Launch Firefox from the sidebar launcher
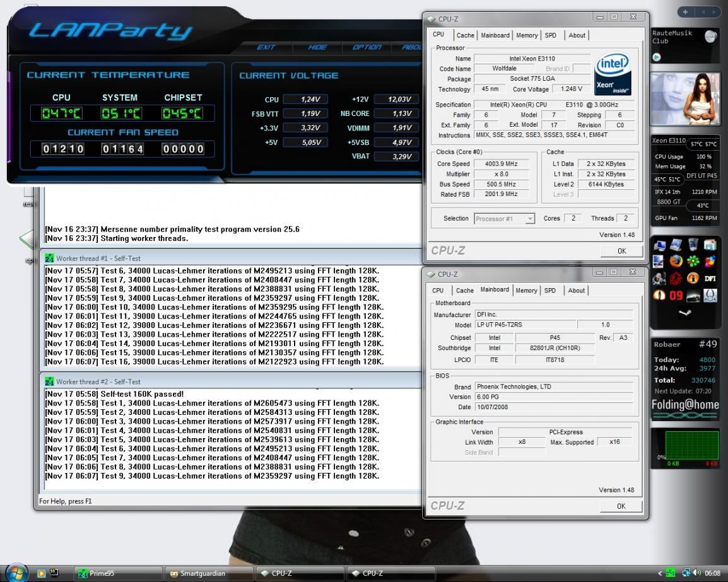The width and height of the screenshot is (728, 582). pos(676,261)
